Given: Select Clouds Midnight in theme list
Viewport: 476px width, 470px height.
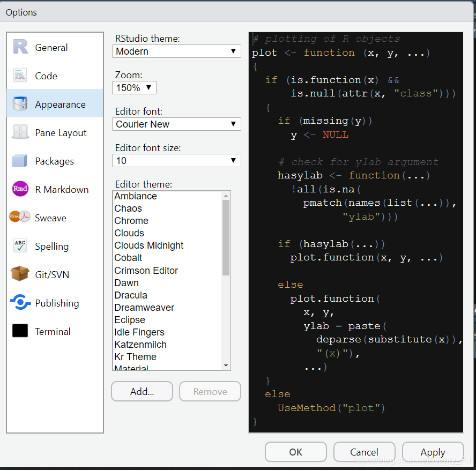Looking at the screenshot, I should [167, 245].
